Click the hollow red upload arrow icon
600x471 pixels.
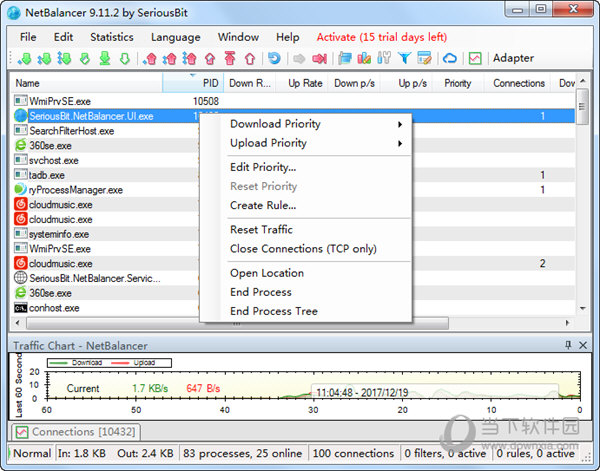click(x=250, y=59)
